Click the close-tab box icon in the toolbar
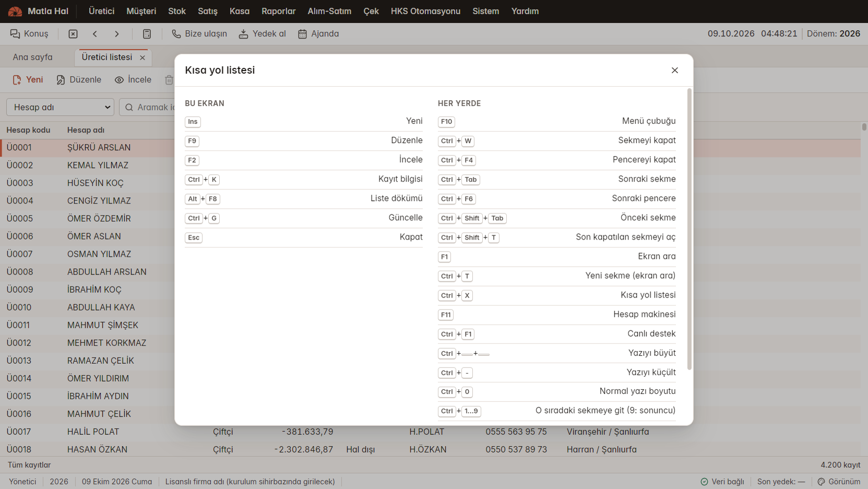The image size is (868, 489). [x=73, y=34]
